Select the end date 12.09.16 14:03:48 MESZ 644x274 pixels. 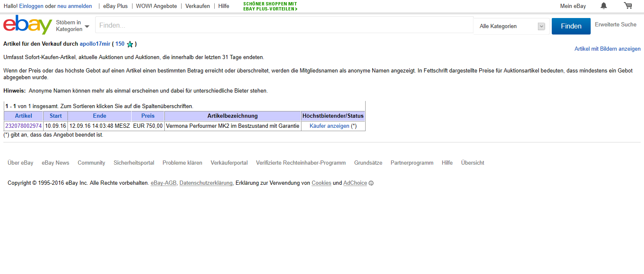click(x=99, y=126)
